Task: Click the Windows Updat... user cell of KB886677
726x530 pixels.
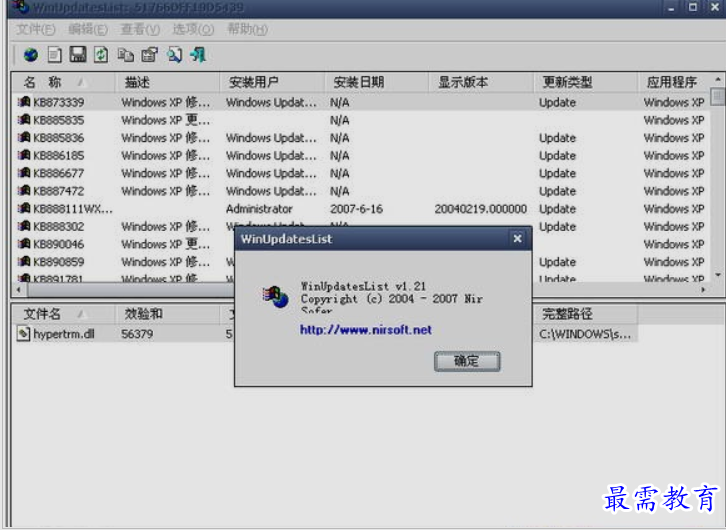Action: [x=271, y=173]
